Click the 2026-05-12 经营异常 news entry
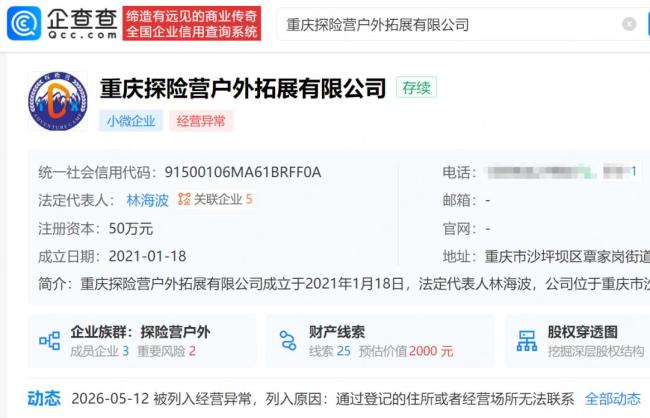This screenshot has width=650, height=418. [323, 399]
